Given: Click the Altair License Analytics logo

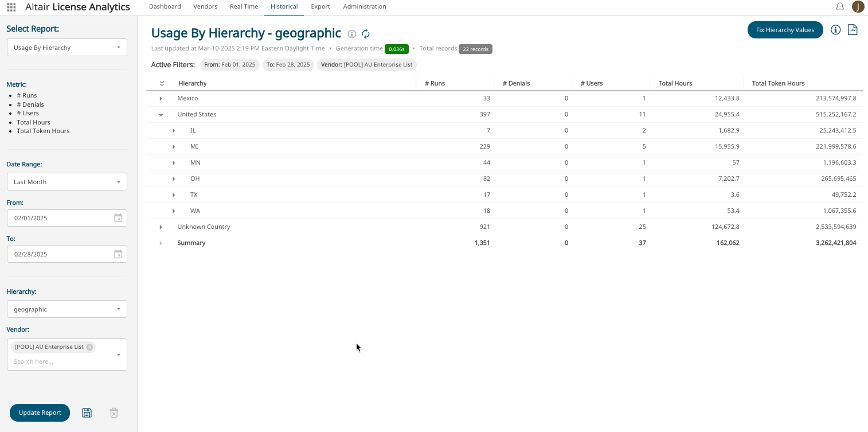Looking at the screenshot, I should click(77, 7).
